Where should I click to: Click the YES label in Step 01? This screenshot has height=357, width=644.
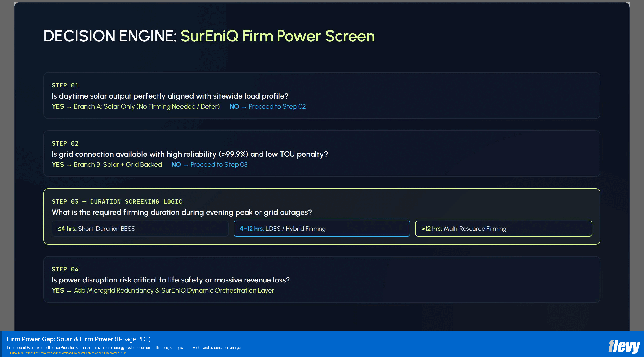58,107
